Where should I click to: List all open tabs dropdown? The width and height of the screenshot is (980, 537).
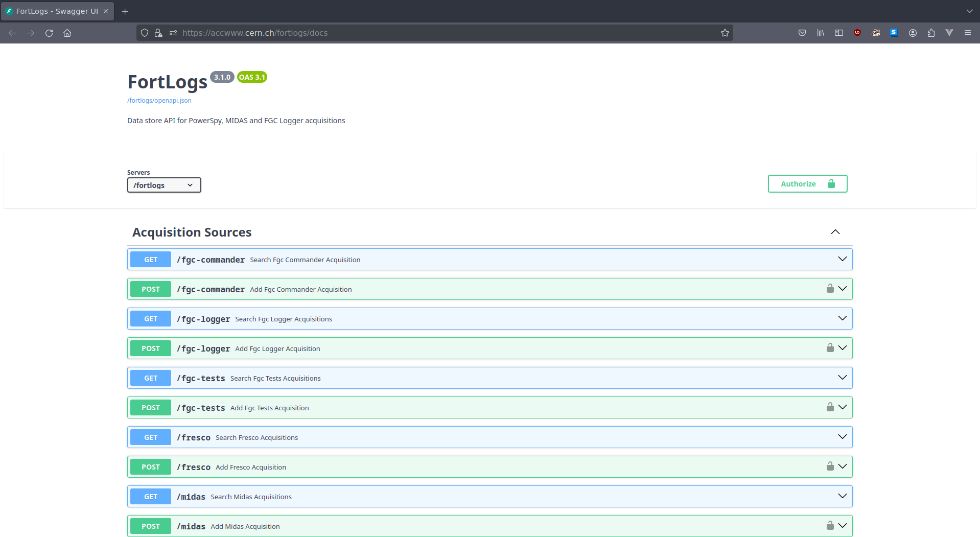pos(969,11)
